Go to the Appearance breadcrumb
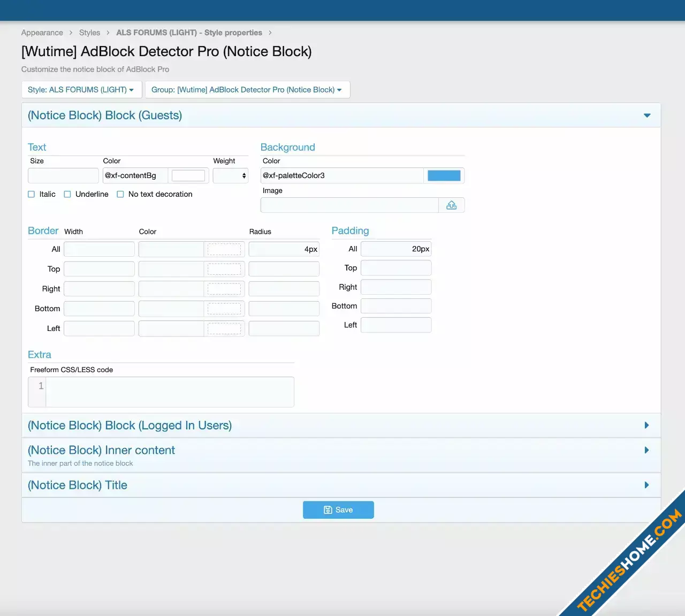Screen dimensions: 685x616 42,33
